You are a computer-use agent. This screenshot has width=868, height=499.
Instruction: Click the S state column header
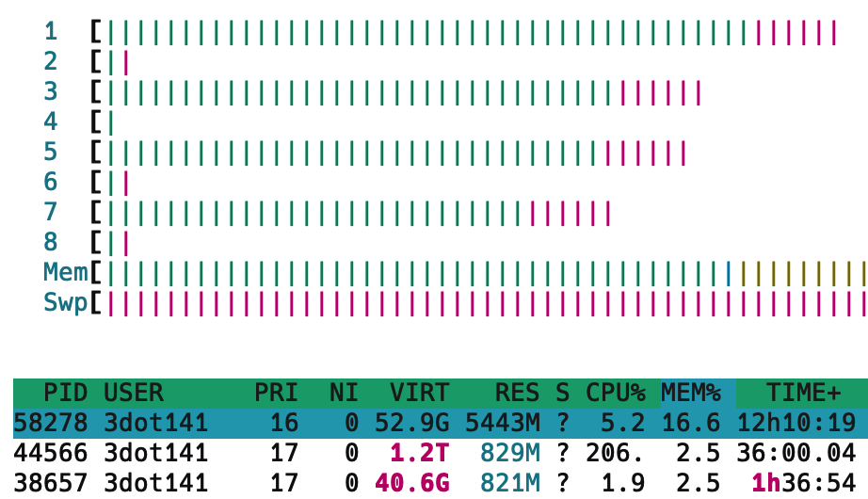point(563,393)
